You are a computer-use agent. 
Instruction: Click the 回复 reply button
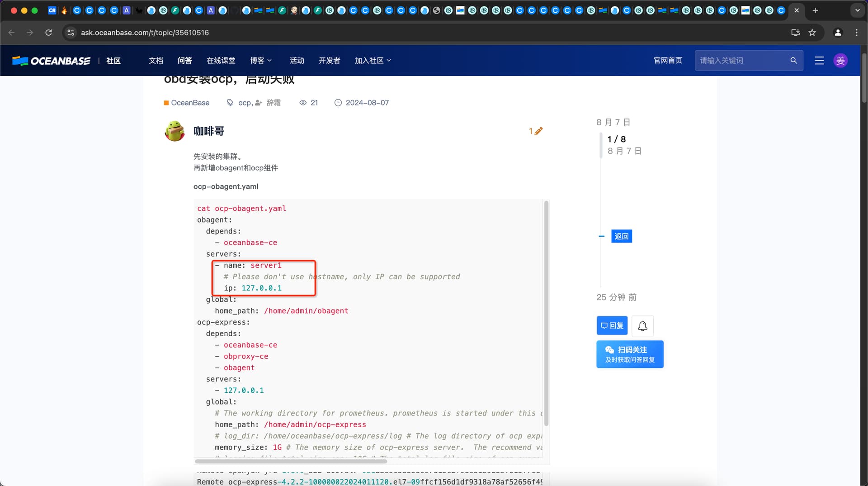point(612,325)
